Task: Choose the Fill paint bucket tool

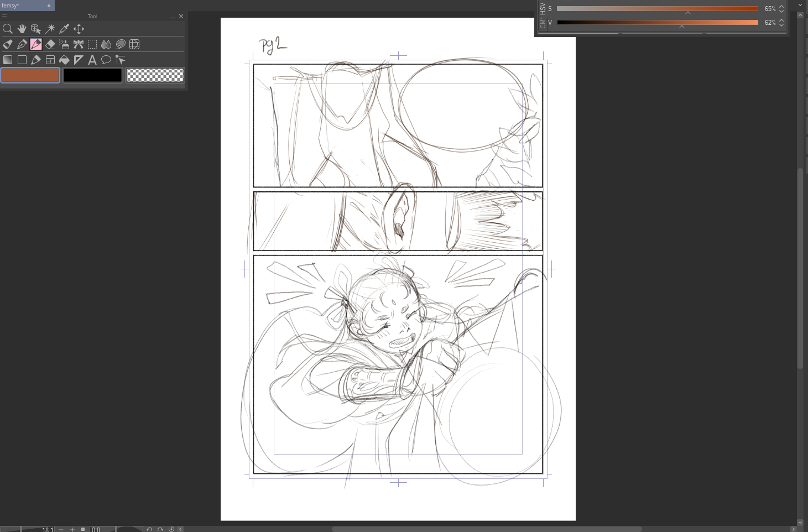Action: pyautogui.click(x=64, y=60)
